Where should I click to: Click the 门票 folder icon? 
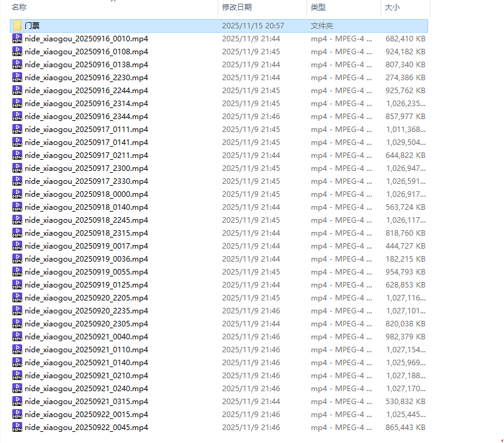pyautogui.click(x=17, y=26)
